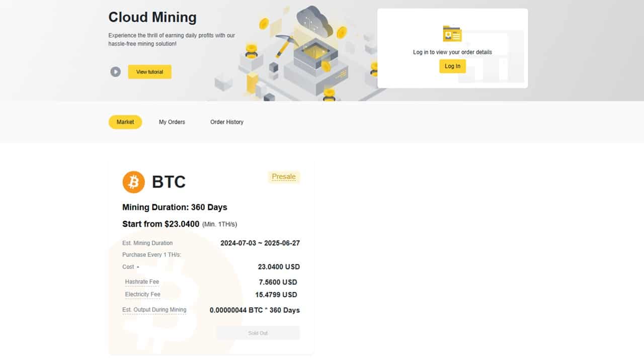Click the Electricity Fee label
This screenshot has height=362, width=644.
142,295
